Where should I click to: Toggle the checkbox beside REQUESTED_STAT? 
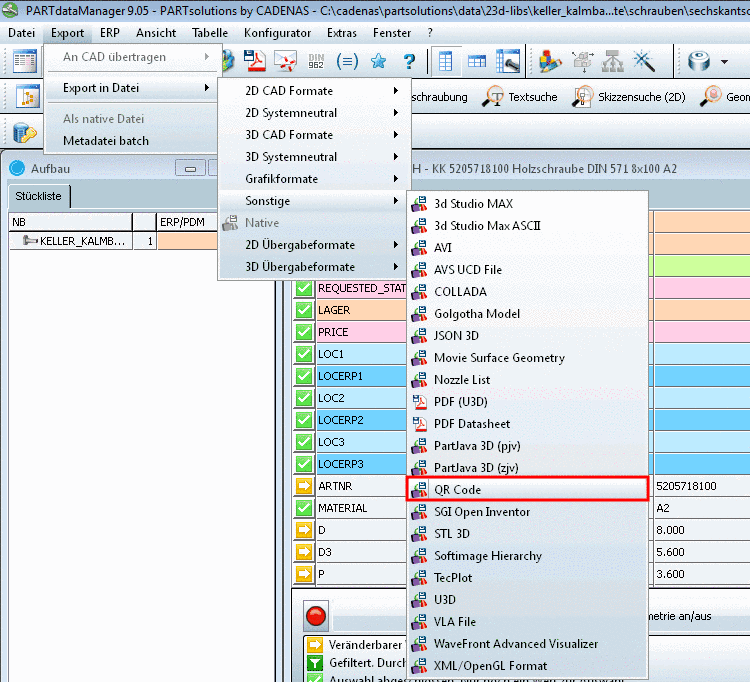coord(304,288)
